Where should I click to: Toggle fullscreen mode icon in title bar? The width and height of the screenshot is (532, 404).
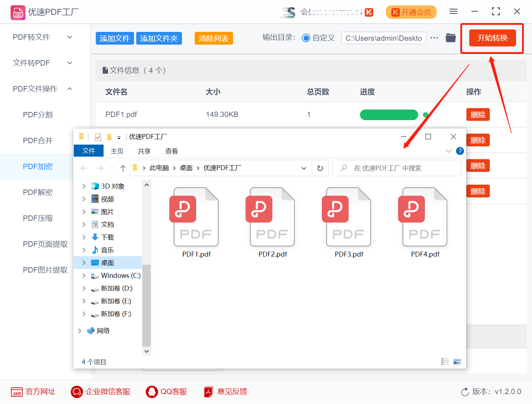496,12
